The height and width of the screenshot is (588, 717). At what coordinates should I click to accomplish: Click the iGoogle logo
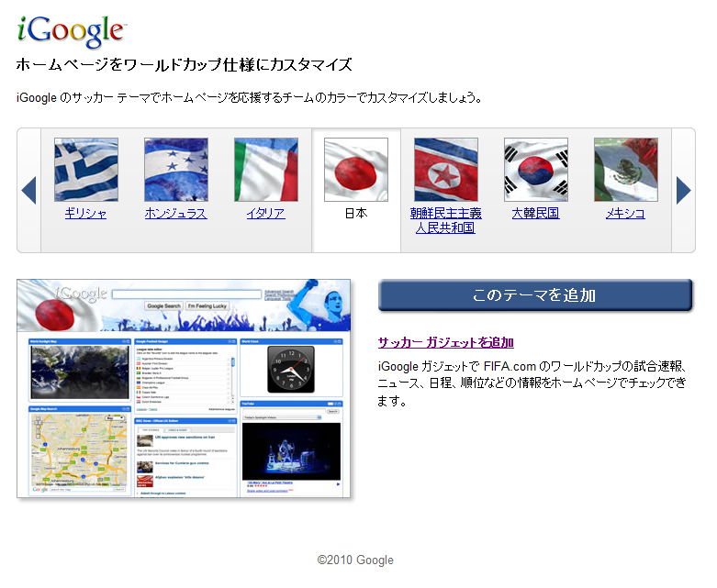[71, 29]
